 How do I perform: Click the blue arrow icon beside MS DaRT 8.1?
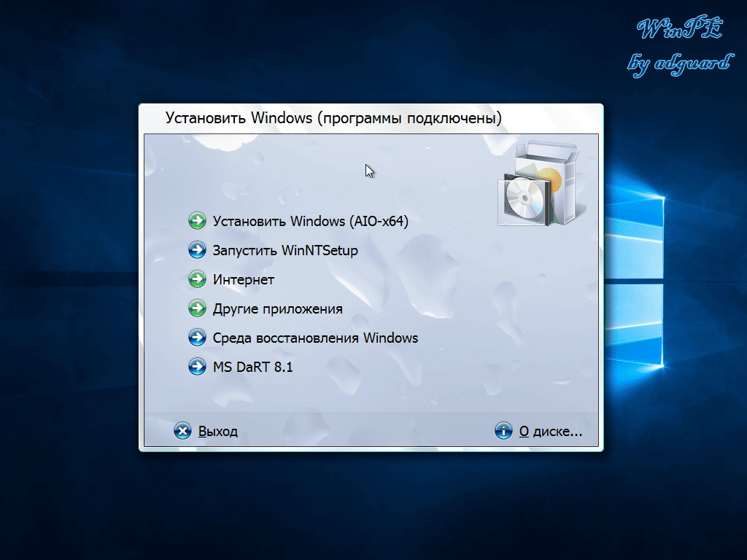click(x=197, y=367)
